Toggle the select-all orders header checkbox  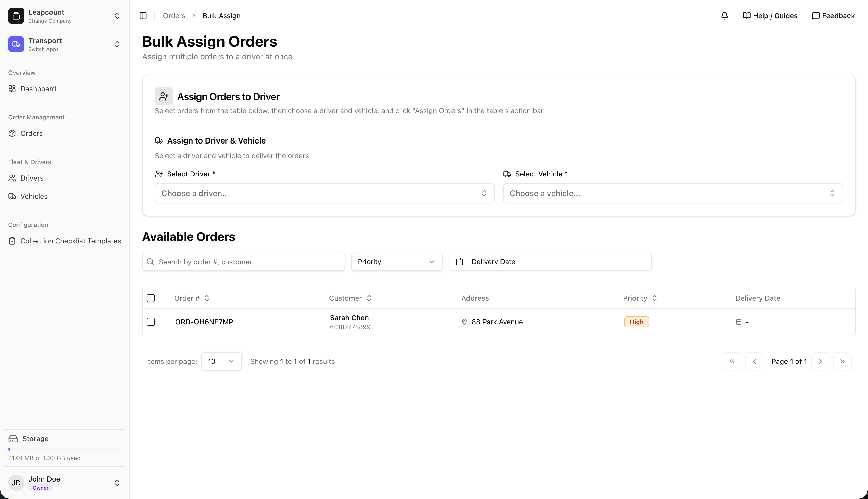pos(151,298)
